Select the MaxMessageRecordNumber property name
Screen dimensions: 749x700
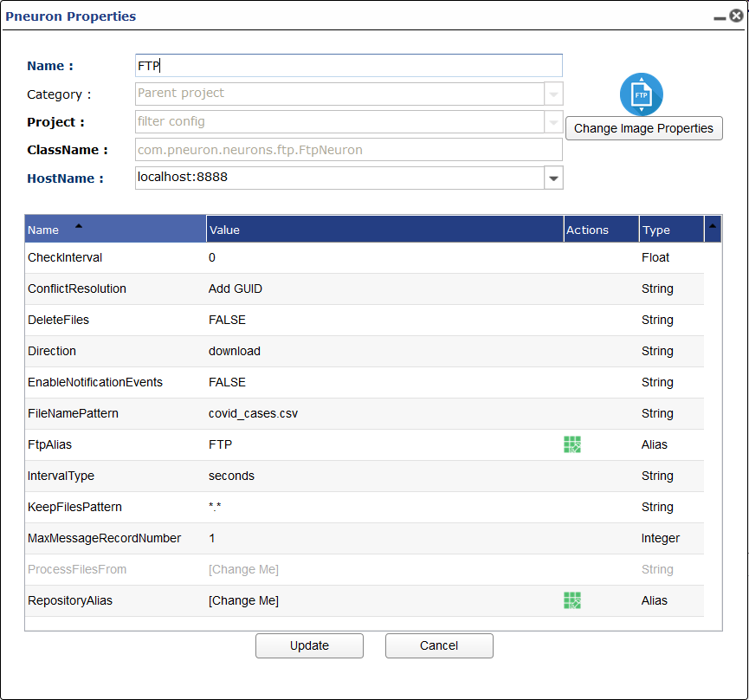[x=104, y=538]
